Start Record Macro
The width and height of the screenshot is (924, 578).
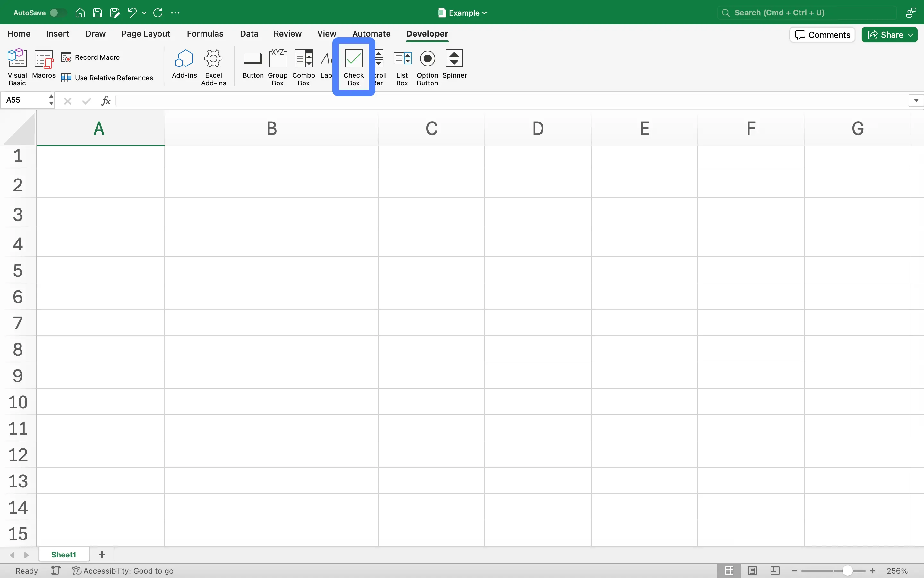tap(90, 57)
